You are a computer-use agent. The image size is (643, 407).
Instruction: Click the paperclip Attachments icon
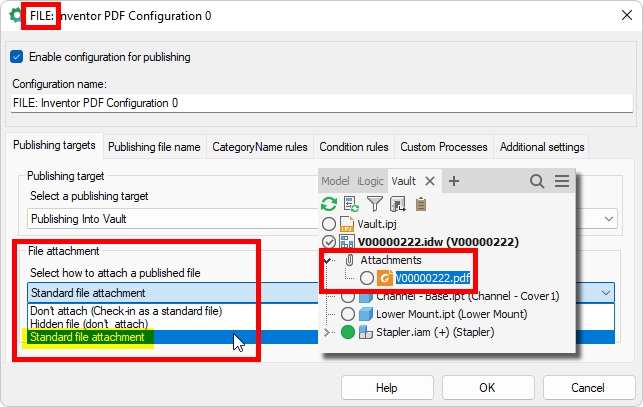click(x=350, y=260)
